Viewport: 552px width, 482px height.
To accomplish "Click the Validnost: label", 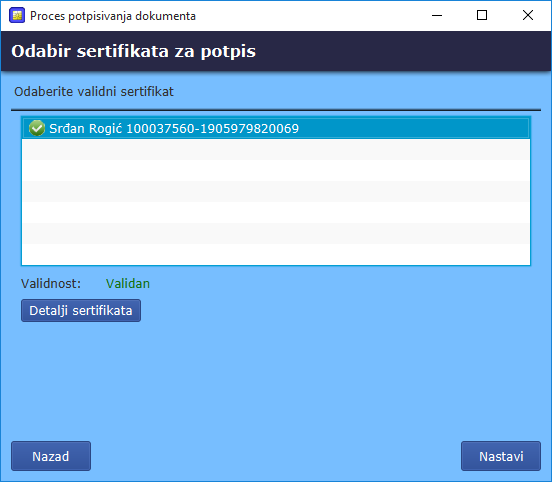I will 51,283.
